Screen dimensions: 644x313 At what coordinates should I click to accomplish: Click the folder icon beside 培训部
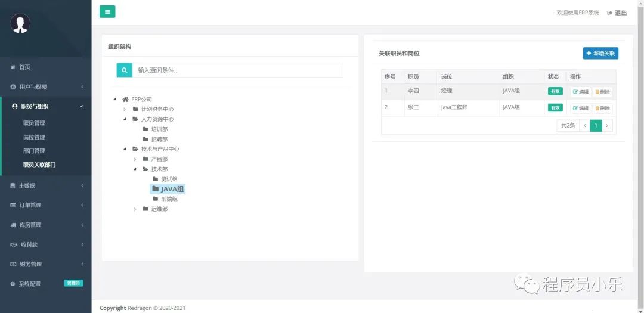[x=145, y=129]
